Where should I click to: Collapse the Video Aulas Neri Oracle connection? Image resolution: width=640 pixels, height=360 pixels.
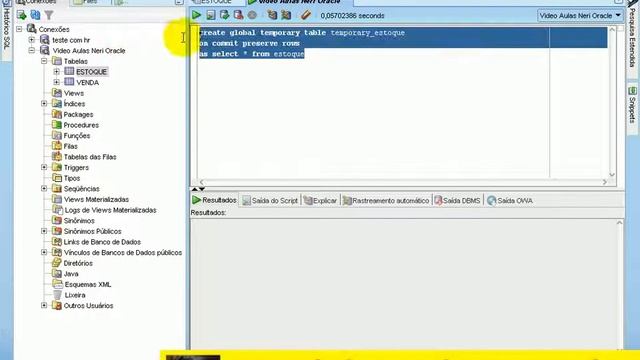32,50
